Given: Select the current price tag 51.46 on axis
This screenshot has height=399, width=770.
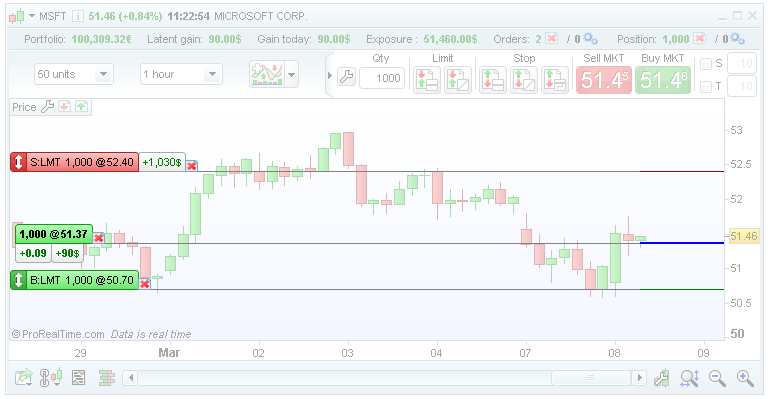Looking at the screenshot, I should click(744, 236).
